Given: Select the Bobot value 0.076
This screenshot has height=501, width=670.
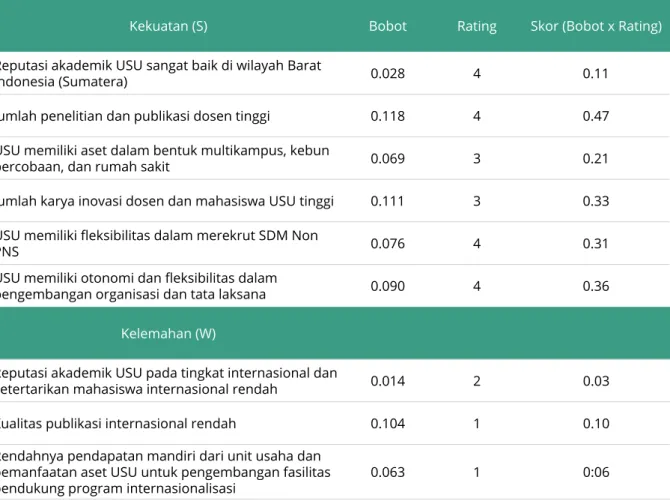Looking at the screenshot, I should [388, 243].
